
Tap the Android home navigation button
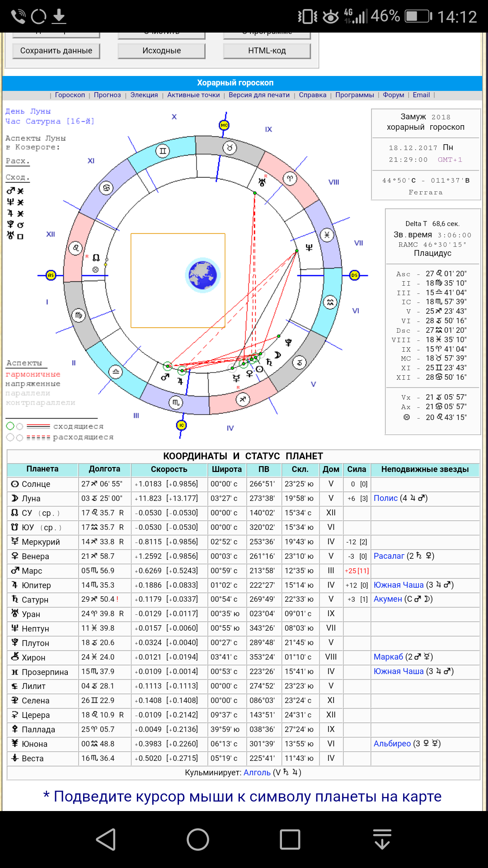point(198,840)
